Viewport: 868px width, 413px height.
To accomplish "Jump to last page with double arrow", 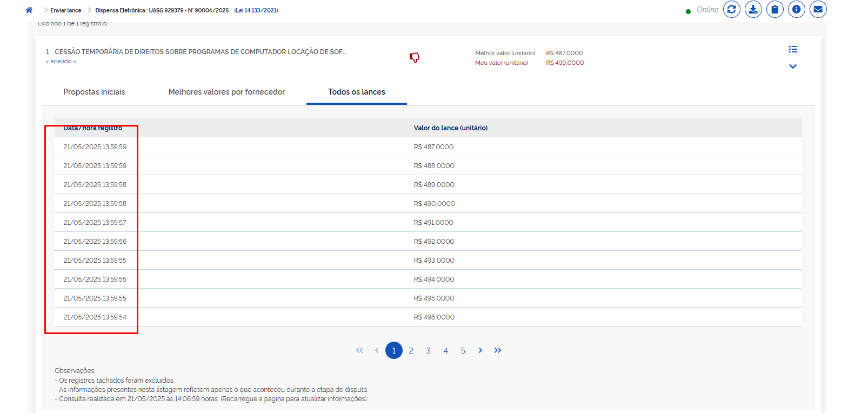I will point(498,350).
